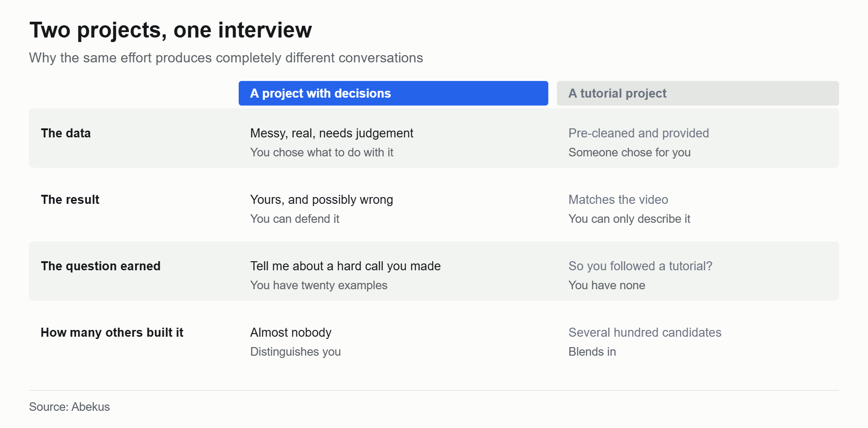This screenshot has height=428, width=868.
Task: Click the 'Source: Abekus' footer text
Action: (69, 407)
